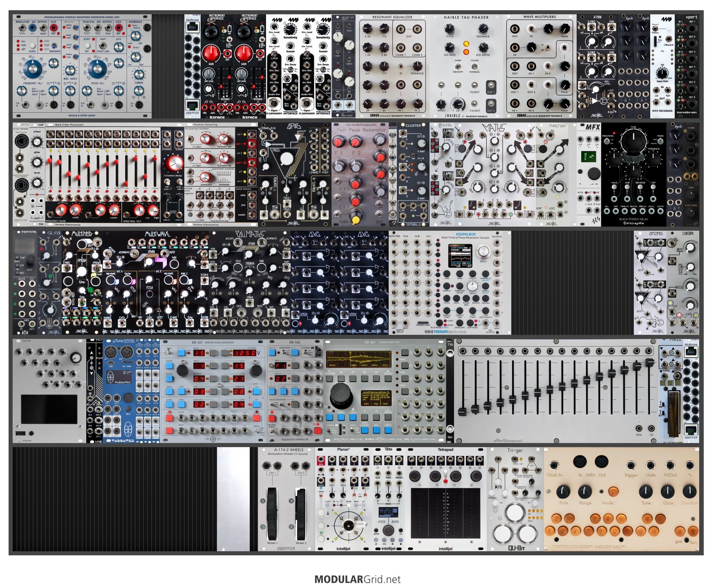The width and height of the screenshot is (716, 588).
Task: Select the Multiwave module
Action: [156, 283]
